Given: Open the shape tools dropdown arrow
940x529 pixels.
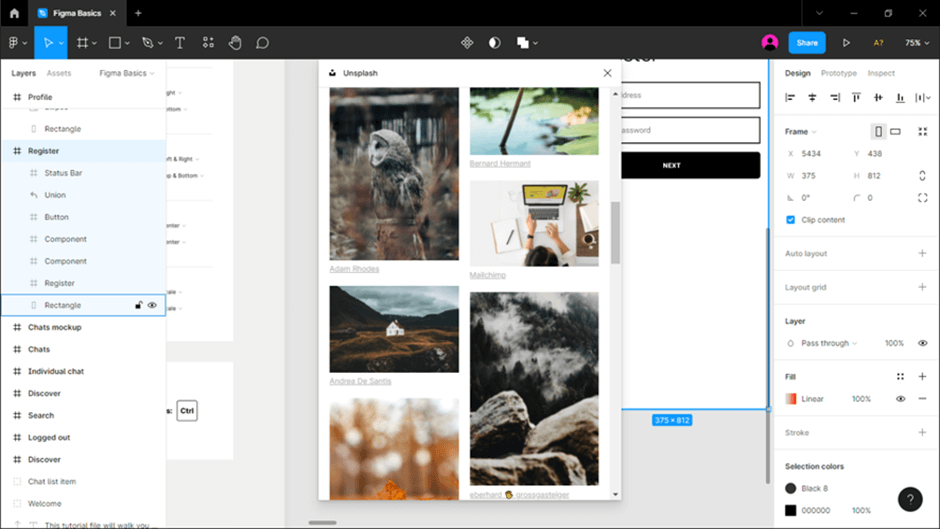Looking at the screenshot, I should [x=127, y=43].
